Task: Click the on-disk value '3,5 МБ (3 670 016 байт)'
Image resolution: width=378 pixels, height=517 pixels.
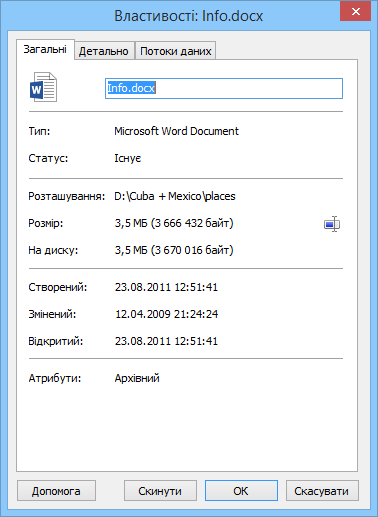Action: pyautogui.click(x=174, y=250)
